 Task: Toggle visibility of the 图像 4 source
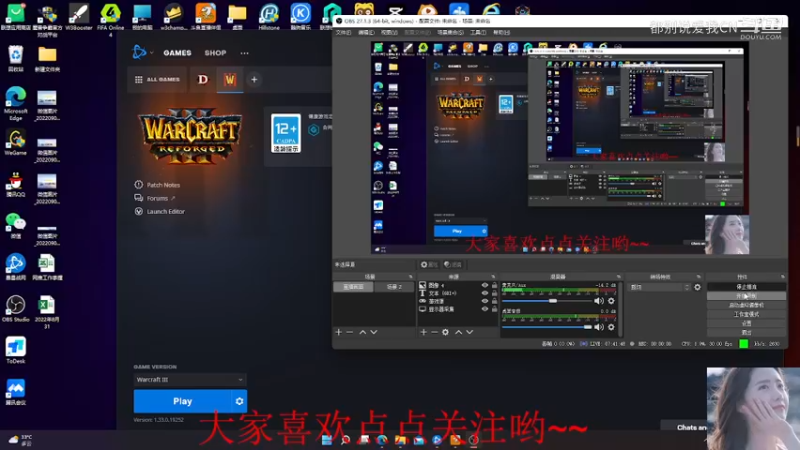tap(485, 285)
